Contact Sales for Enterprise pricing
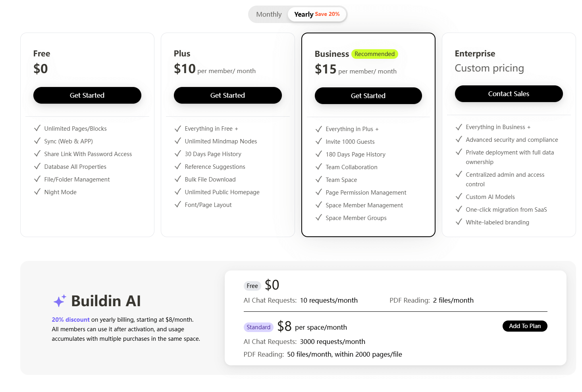 point(509,93)
